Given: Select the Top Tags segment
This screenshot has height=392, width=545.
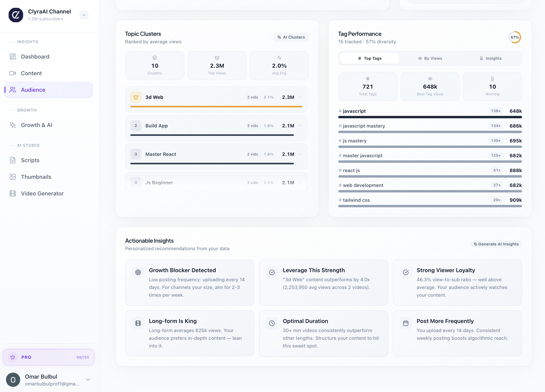Looking at the screenshot, I should (369, 58).
